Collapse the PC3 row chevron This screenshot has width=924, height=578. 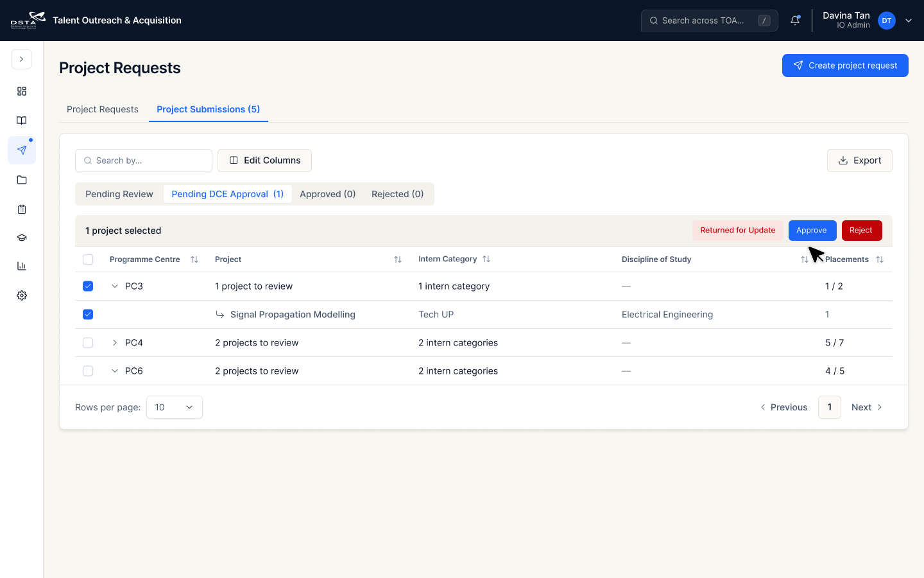115,286
